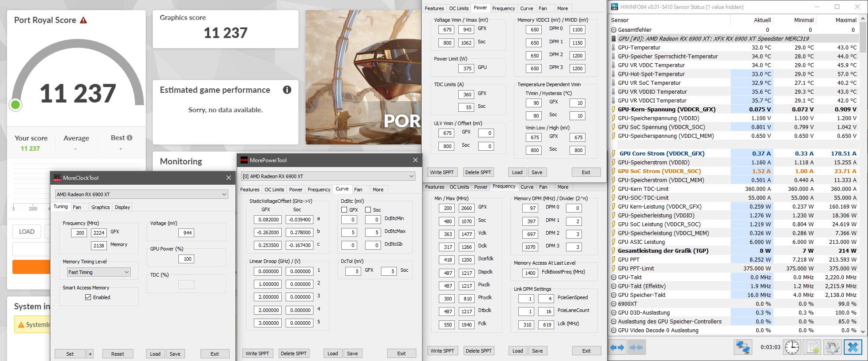The width and height of the screenshot is (868, 361).
Task: Click warning triangle next to Port Royal Score
Action: tap(83, 20)
